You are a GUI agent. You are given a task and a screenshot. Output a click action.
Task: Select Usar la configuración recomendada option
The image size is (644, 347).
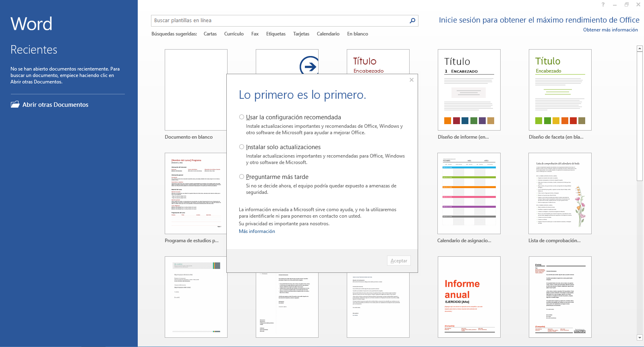click(x=242, y=117)
